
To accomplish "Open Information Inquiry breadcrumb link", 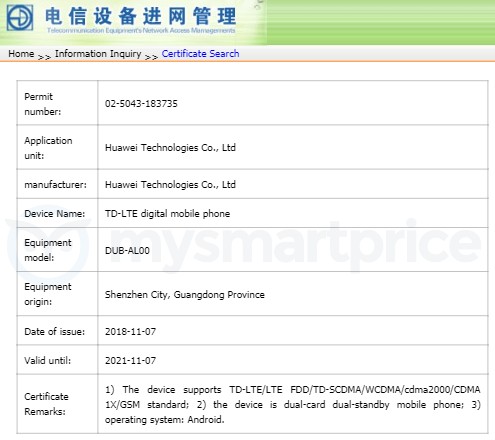I will (98, 54).
